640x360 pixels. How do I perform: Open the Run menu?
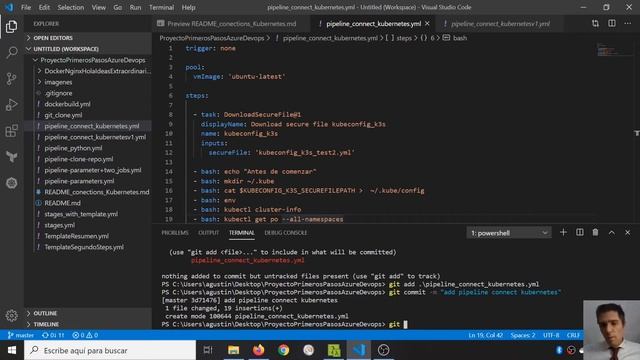tap(135, 7)
